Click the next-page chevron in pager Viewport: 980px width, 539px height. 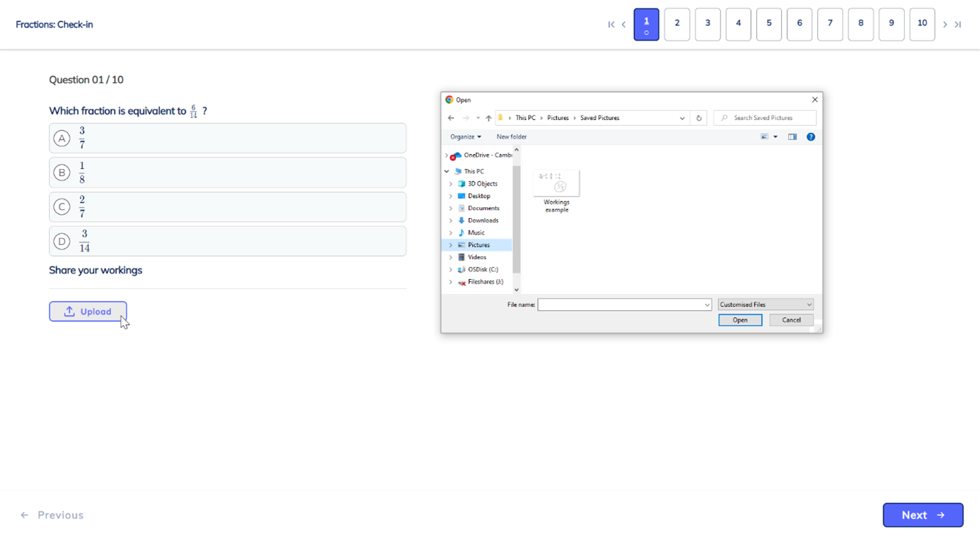coord(944,25)
